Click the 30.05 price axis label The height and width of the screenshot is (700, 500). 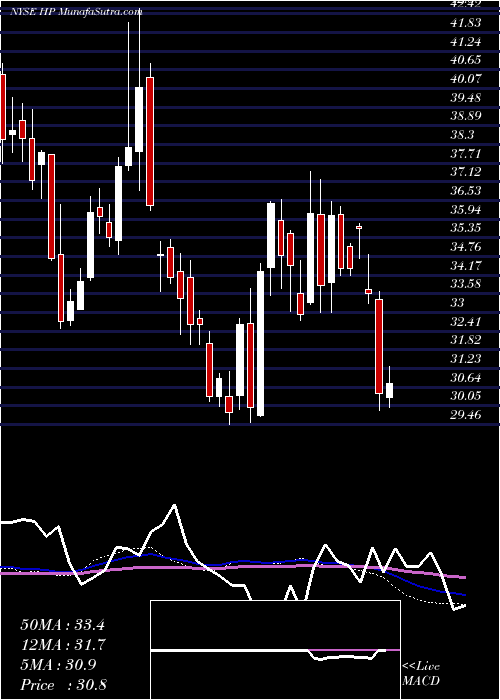pos(466,396)
